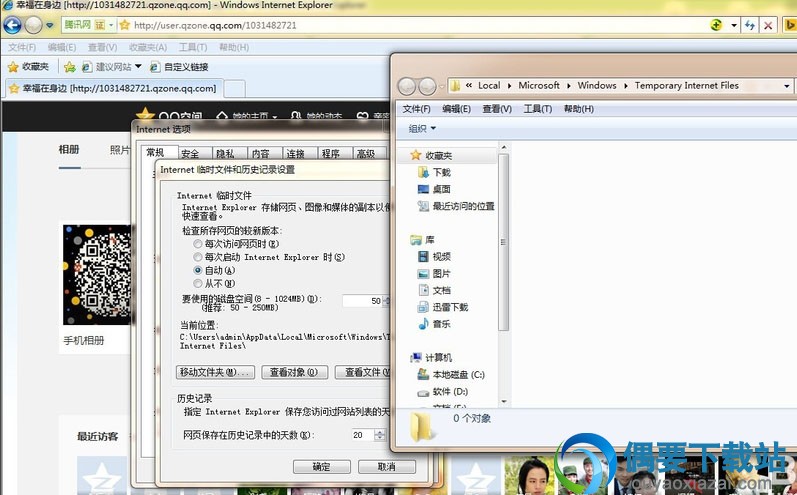Screen dimensions: 797x495
Task: Click 取消 button in temporary files dialog
Action: 387,467
